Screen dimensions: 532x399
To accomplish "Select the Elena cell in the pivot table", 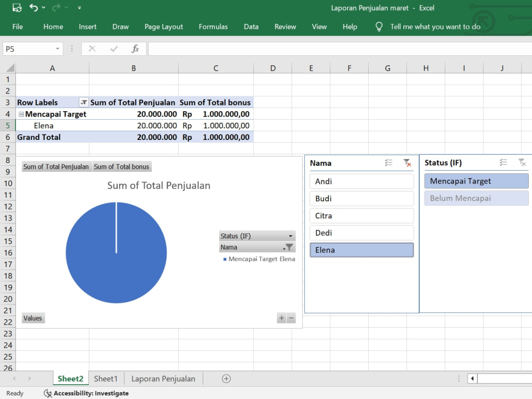I will (x=52, y=126).
